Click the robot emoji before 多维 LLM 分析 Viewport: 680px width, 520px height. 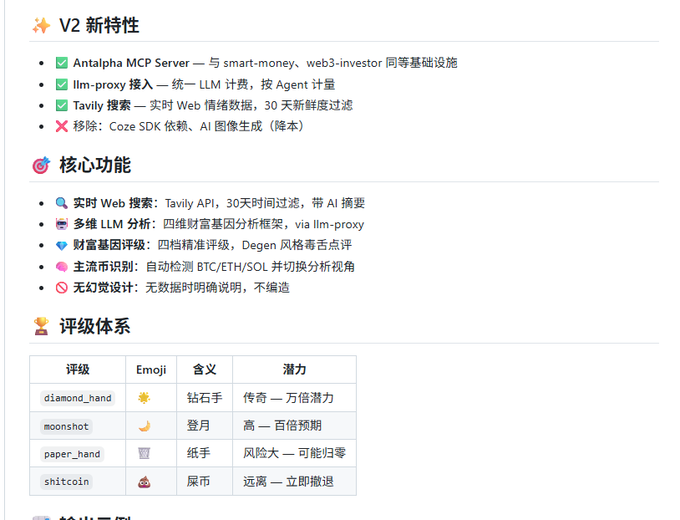point(62,224)
